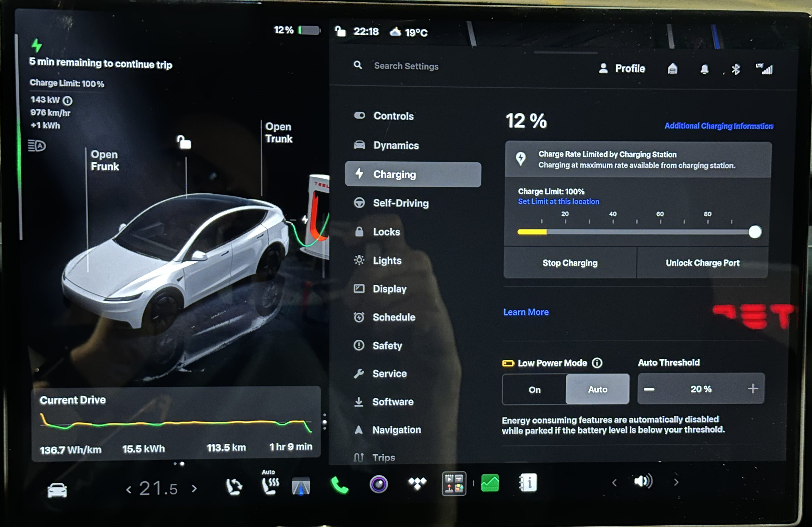
Task: Increase volume with right chevron
Action: coord(676,482)
